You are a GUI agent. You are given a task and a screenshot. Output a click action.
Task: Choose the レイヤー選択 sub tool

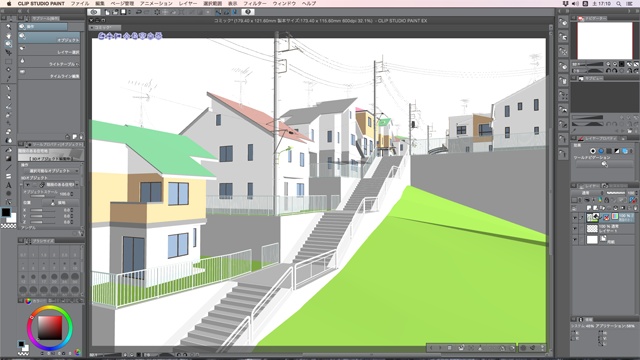pos(49,50)
